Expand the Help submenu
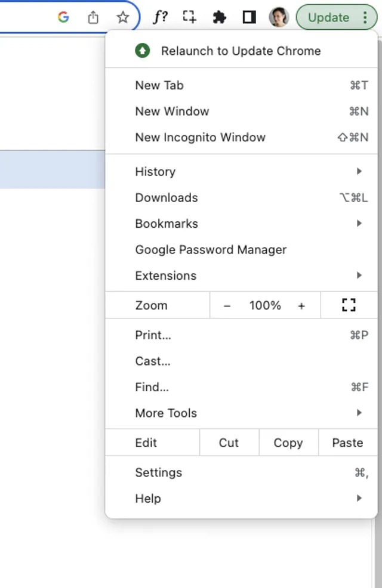The height and width of the screenshot is (588, 382). point(239,499)
